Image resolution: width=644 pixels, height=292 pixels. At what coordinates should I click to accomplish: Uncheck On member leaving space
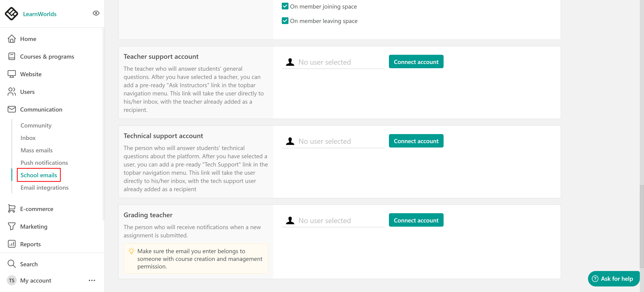[285, 21]
